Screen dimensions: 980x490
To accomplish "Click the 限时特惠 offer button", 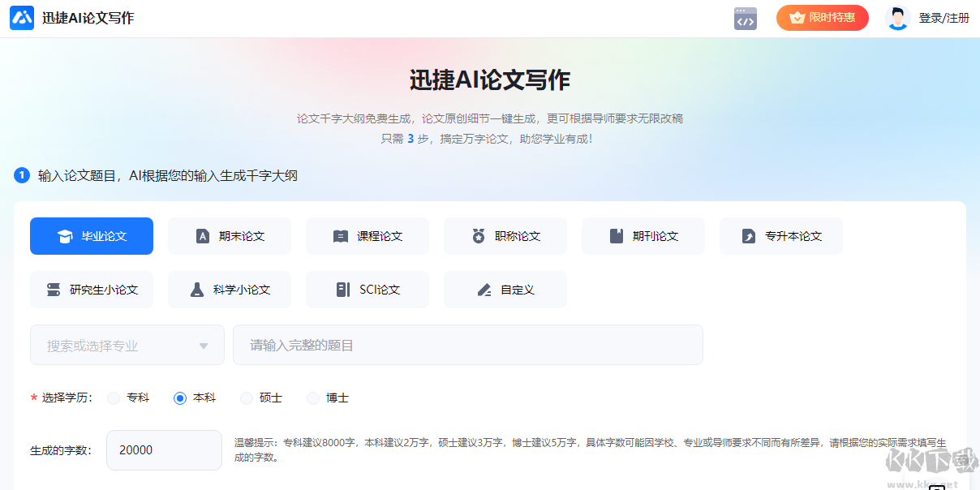I will pos(822,18).
